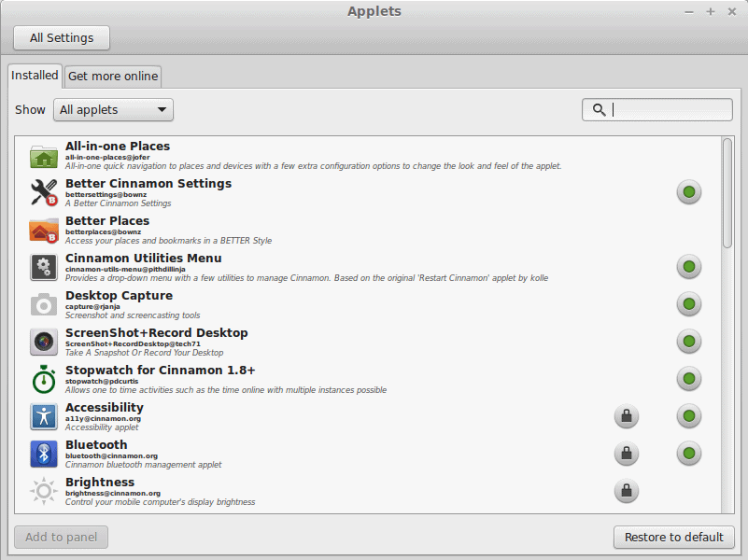The height and width of the screenshot is (560, 748).
Task: Select the Brightness applet title
Action: coord(100,482)
